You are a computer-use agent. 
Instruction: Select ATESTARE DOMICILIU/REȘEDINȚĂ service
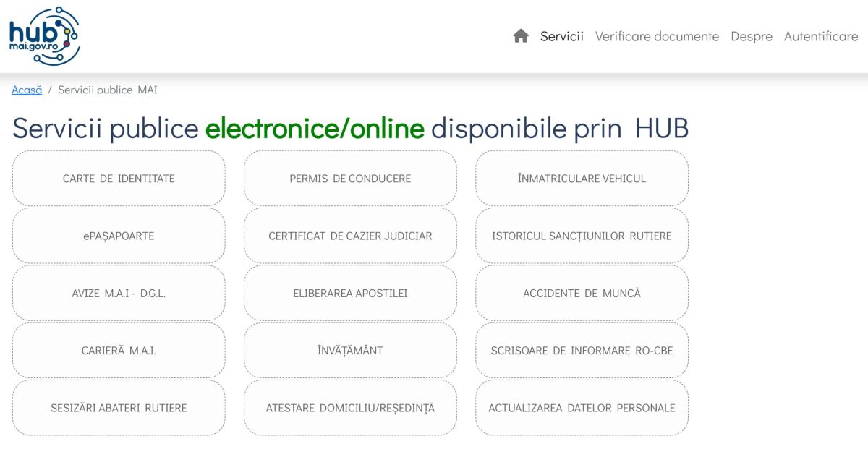pyautogui.click(x=350, y=408)
